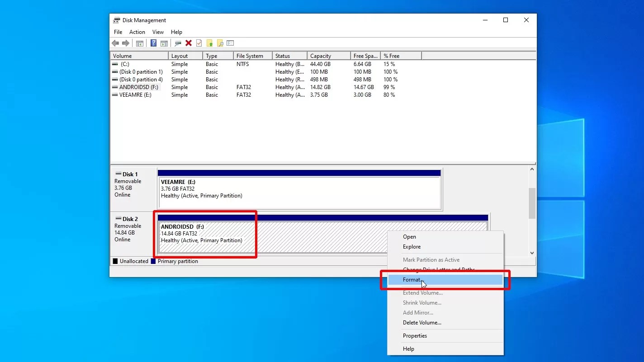Choose Delete Volume from the context menu
The width and height of the screenshot is (644, 362).
[421, 322]
